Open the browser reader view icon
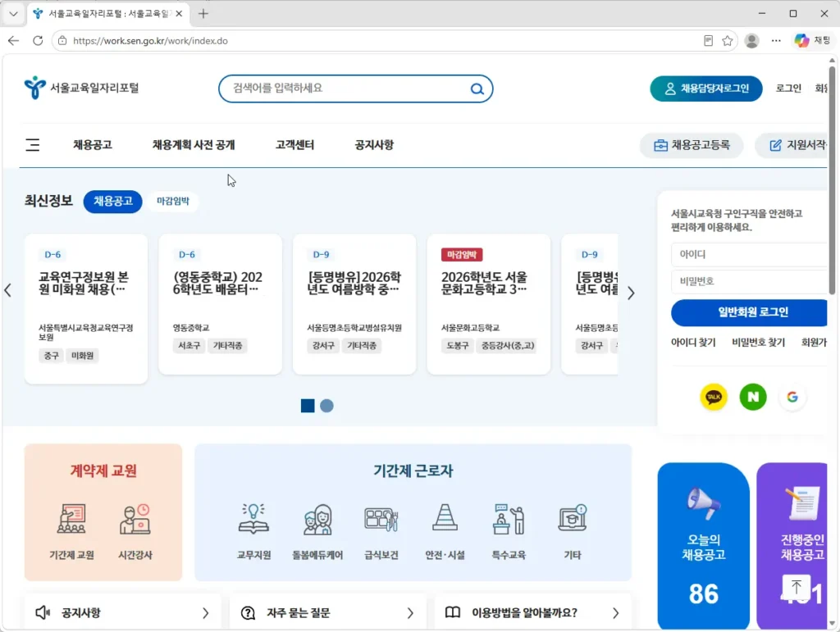Screen dimensions: 840x632 [x=708, y=41]
